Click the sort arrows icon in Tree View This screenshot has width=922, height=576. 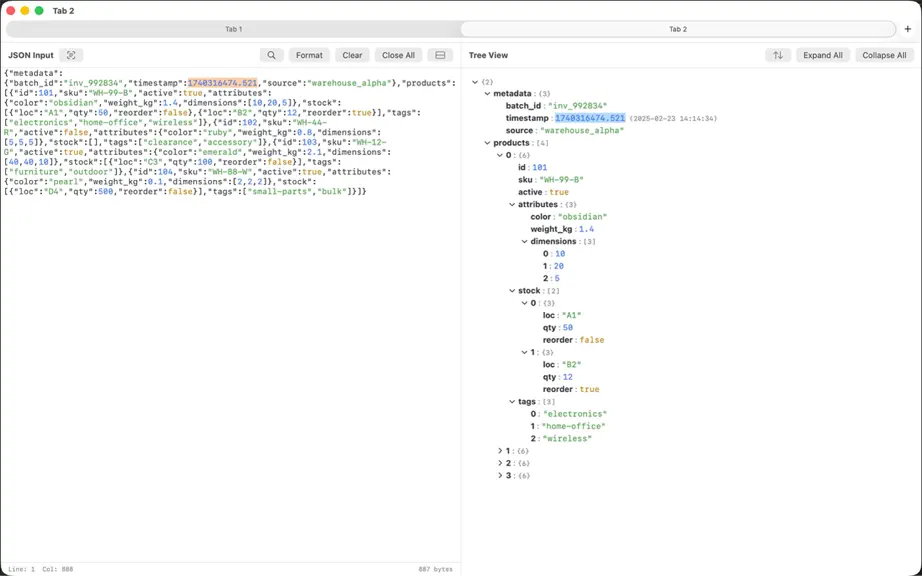(778, 55)
